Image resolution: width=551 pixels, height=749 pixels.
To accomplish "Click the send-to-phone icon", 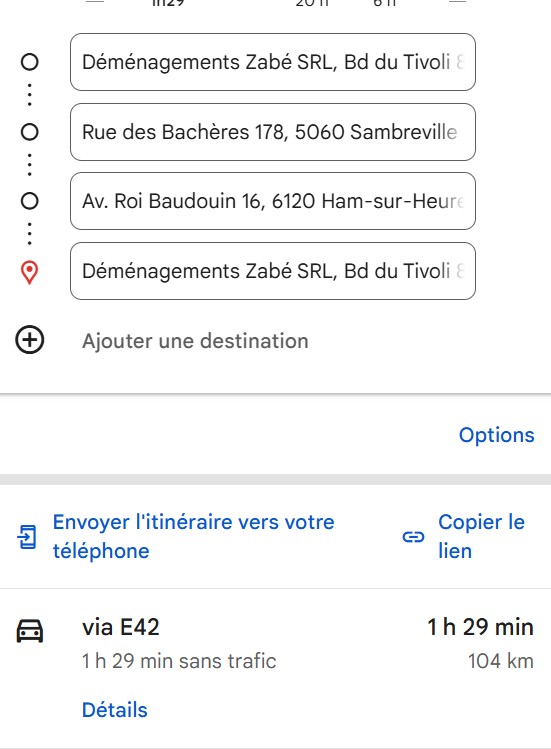I will (27, 536).
